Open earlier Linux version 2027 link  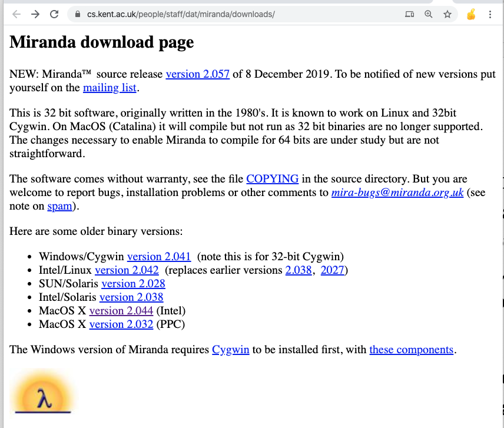[x=332, y=270]
